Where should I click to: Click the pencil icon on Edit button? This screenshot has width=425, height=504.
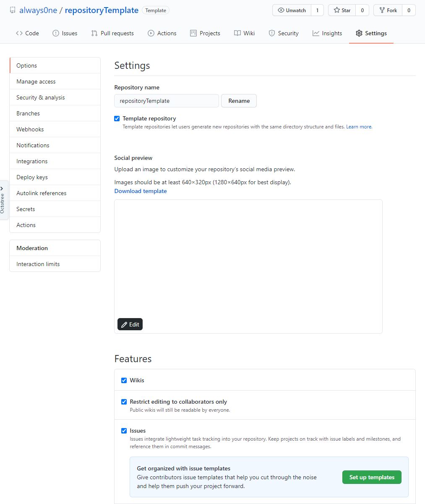124,324
